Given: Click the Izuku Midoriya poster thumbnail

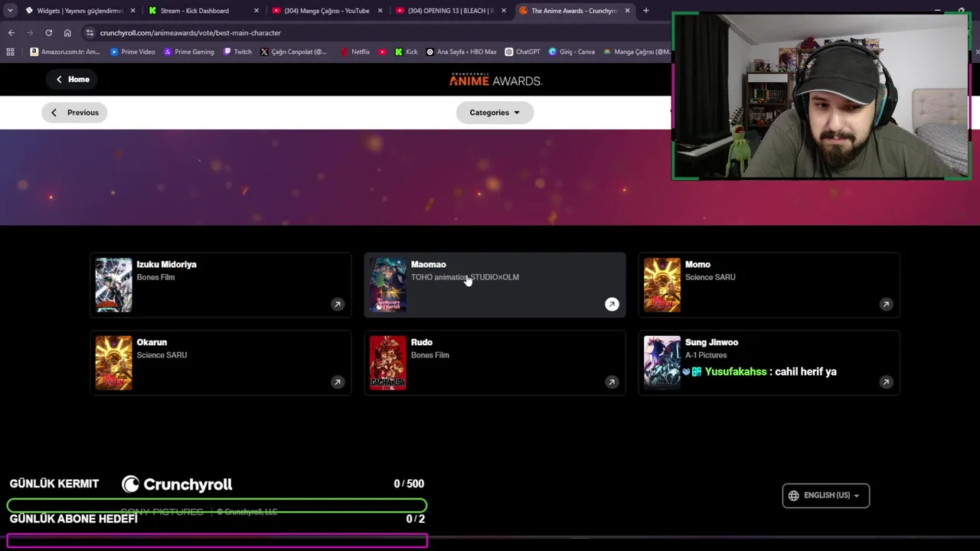Looking at the screenshot, I should point(113,285).
